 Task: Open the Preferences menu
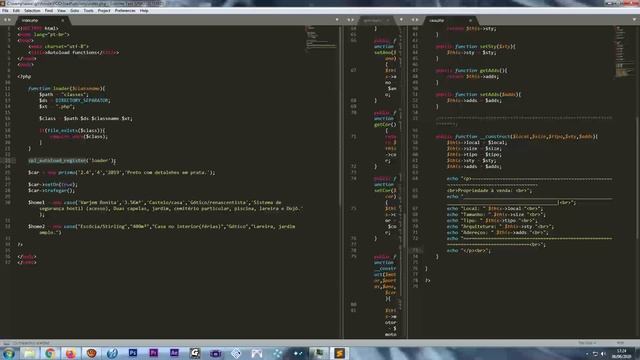click(125, 11)
